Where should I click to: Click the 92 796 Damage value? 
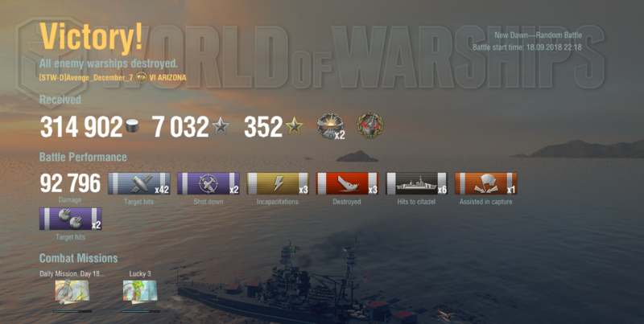pyautogui.click(x=70, y=183)
